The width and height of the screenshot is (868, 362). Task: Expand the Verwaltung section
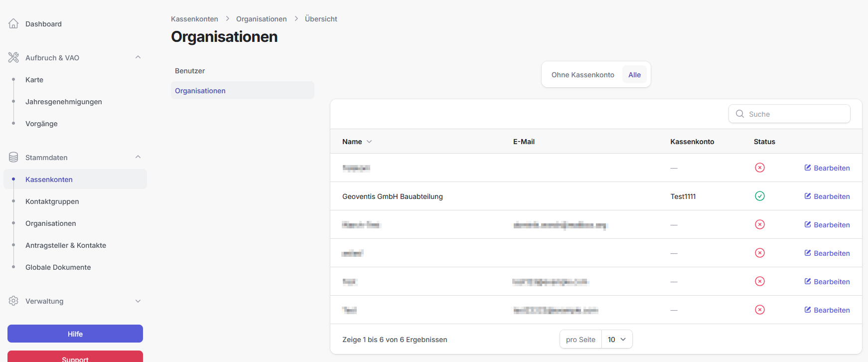pos(138,301)
